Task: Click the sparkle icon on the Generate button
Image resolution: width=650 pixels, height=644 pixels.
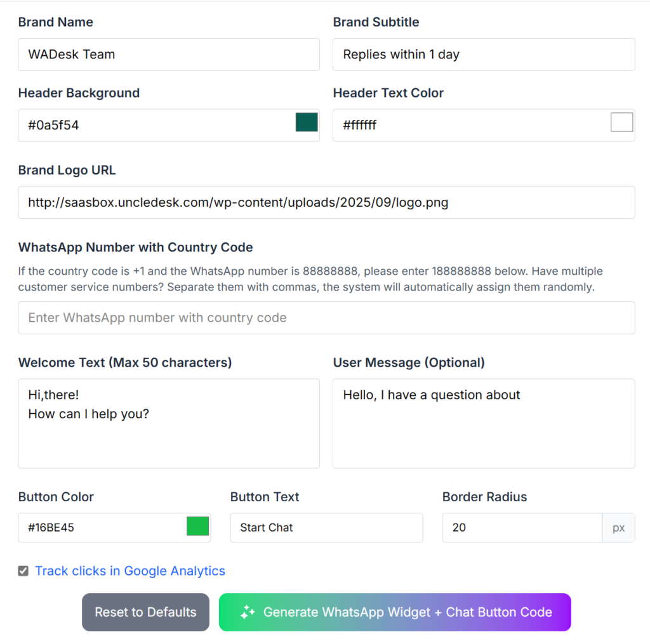Action: click(248, 612)
